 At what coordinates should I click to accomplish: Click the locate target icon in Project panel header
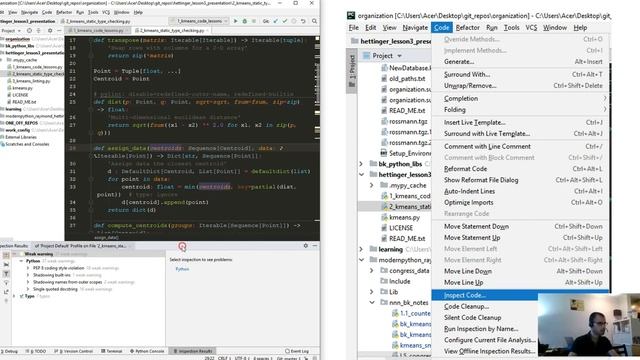(x=29, y=31)
